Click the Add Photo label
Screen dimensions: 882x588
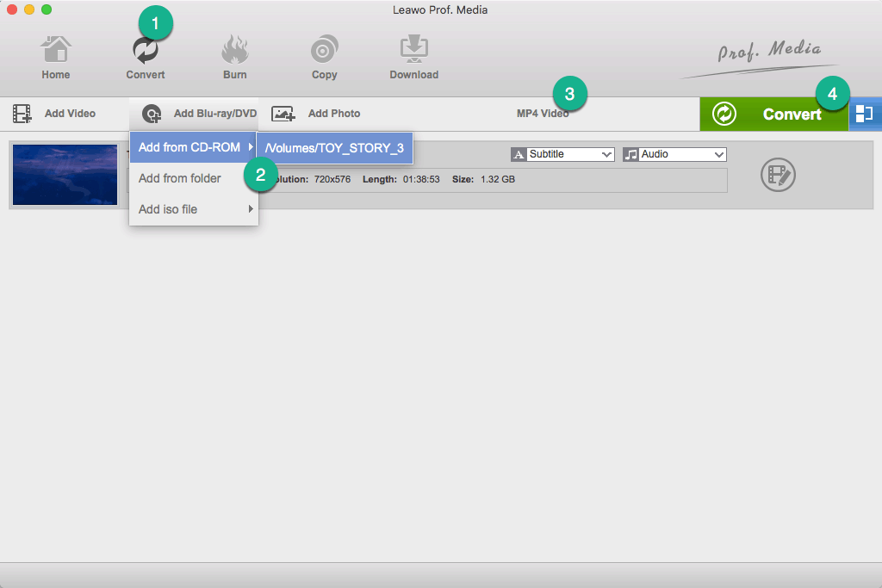pos(334,114)
